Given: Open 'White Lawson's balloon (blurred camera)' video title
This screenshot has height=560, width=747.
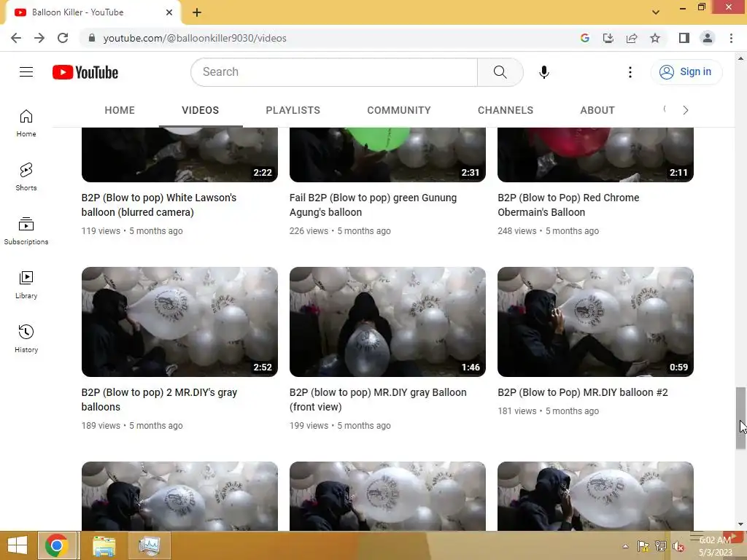Looking at the screenshot, I should [159, 205].
